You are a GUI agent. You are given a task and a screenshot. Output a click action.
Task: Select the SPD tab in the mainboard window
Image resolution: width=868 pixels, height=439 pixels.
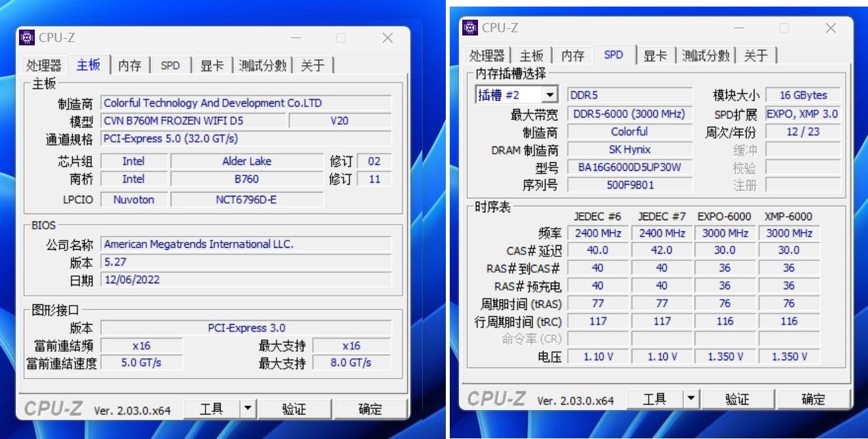pyautogui.click(x=170, y=66)
